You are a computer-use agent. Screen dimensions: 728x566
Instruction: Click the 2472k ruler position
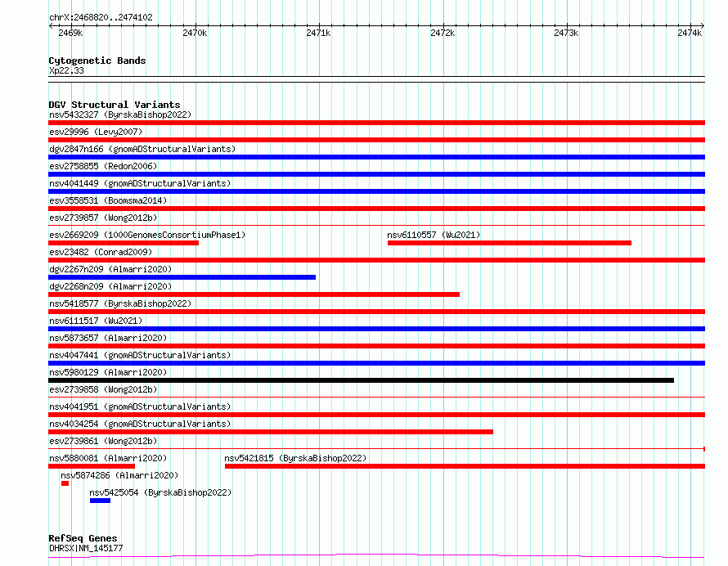443,33
